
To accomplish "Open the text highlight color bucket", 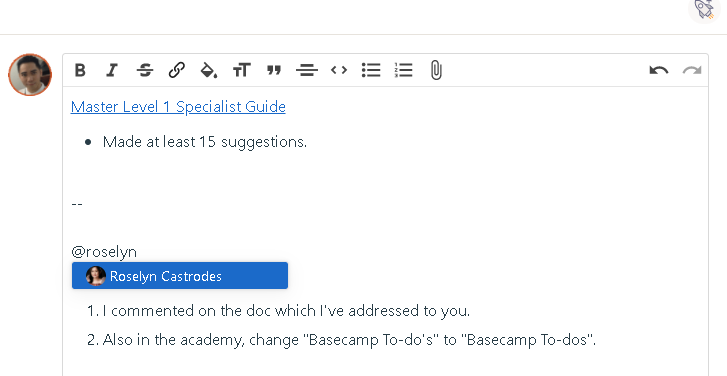I will [x=209, y=70].
